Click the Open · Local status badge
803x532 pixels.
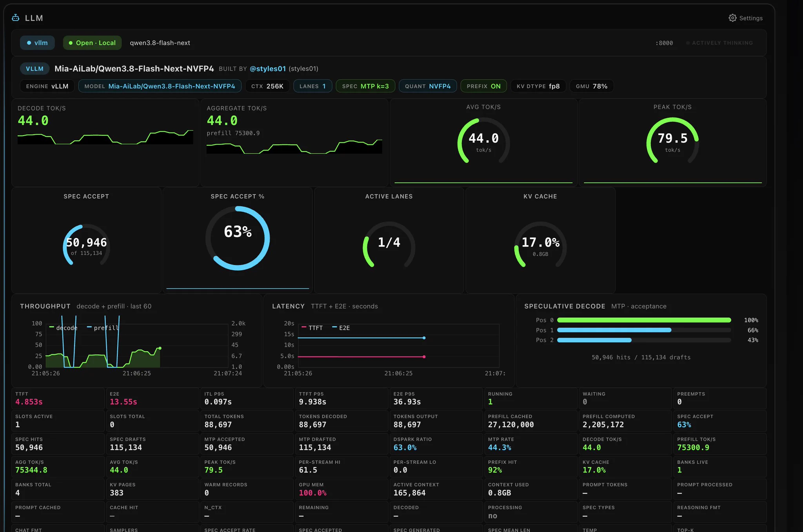[x=92, y=43]
